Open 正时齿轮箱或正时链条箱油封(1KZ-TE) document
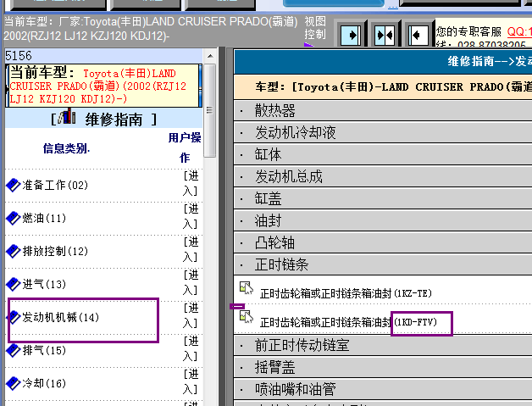Viewport: 532px width, 406px height. 346,293
